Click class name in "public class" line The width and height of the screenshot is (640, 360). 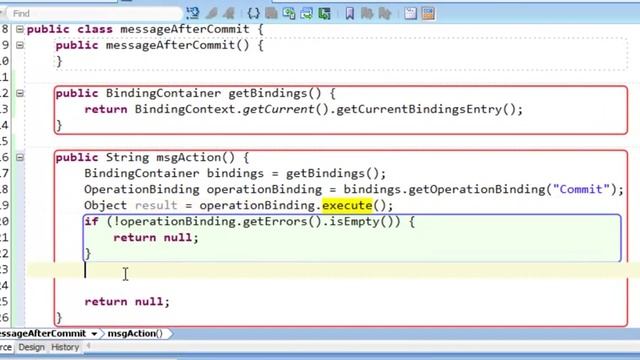[184, 29]
